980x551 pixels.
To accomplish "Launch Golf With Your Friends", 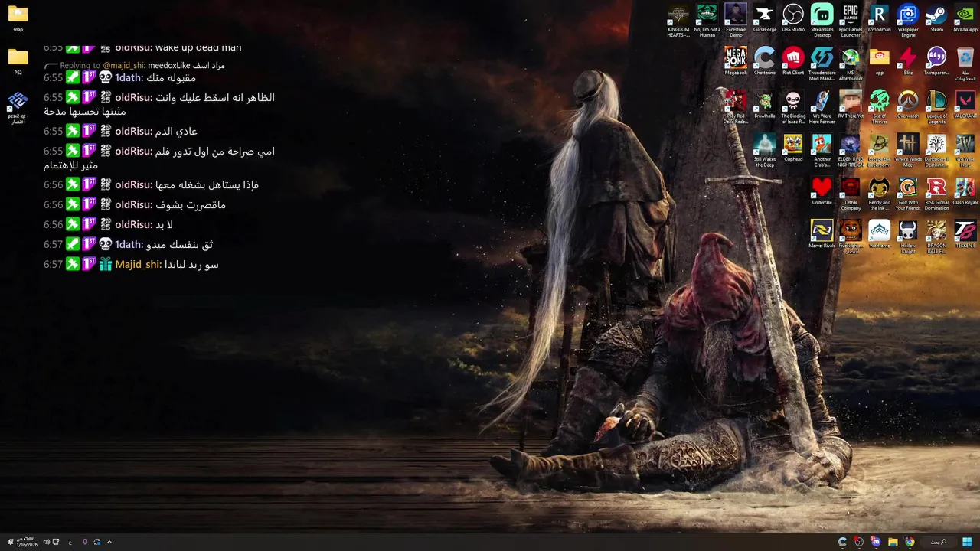I will pos(908,192).
